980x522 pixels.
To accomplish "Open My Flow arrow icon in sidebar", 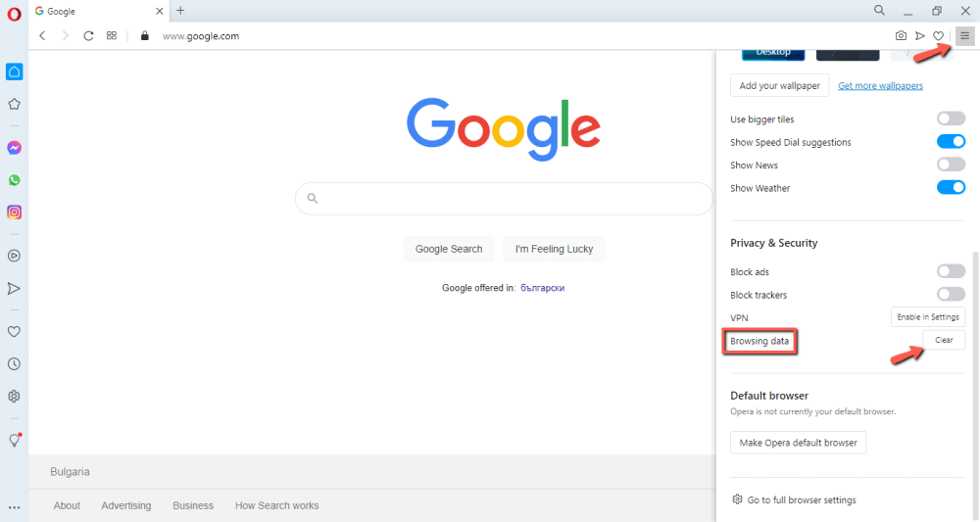I will [14, 289].
